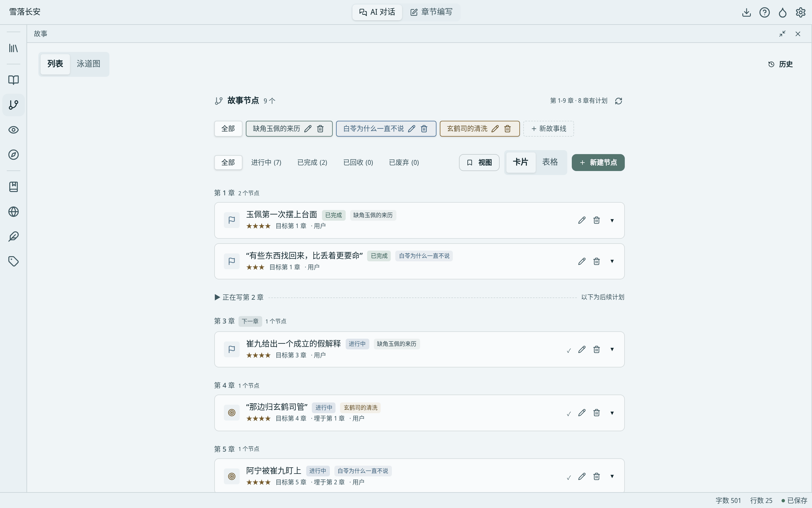
Task: Switch node display to 表格 view
Action: (550, 162)
